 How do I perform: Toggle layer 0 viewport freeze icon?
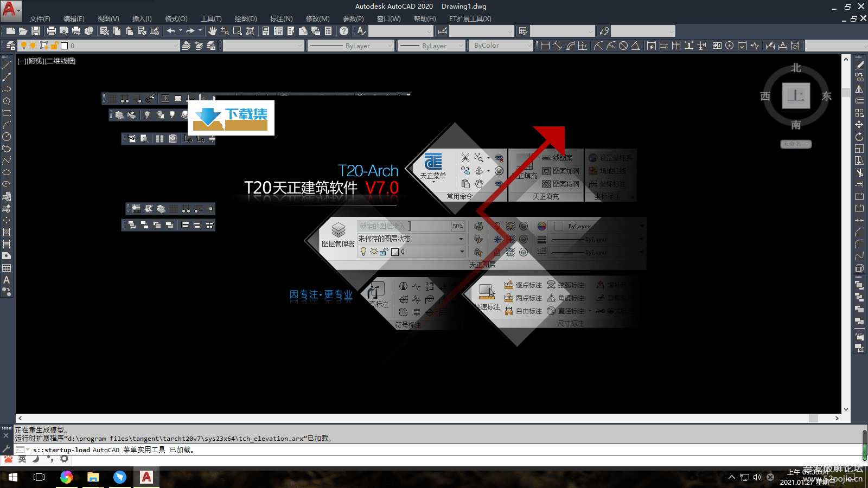[44, 46]
